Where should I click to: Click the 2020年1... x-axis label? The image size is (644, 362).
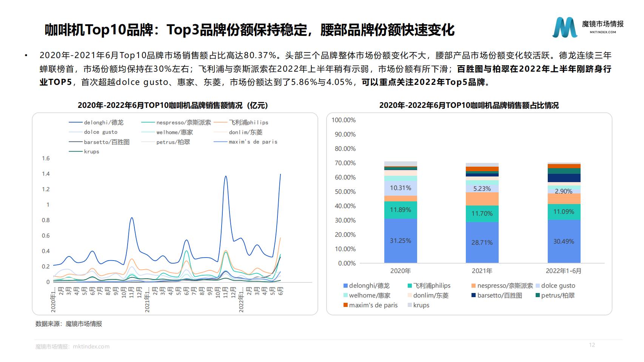coord(53,299)
